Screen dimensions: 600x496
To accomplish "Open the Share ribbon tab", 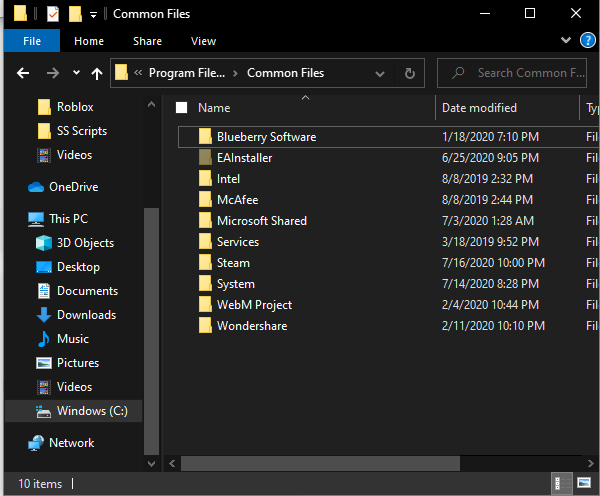I will point(147,41).
